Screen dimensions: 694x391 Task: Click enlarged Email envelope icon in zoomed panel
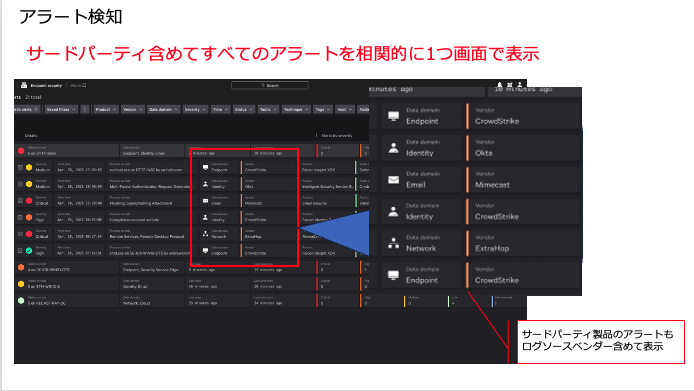393,180
